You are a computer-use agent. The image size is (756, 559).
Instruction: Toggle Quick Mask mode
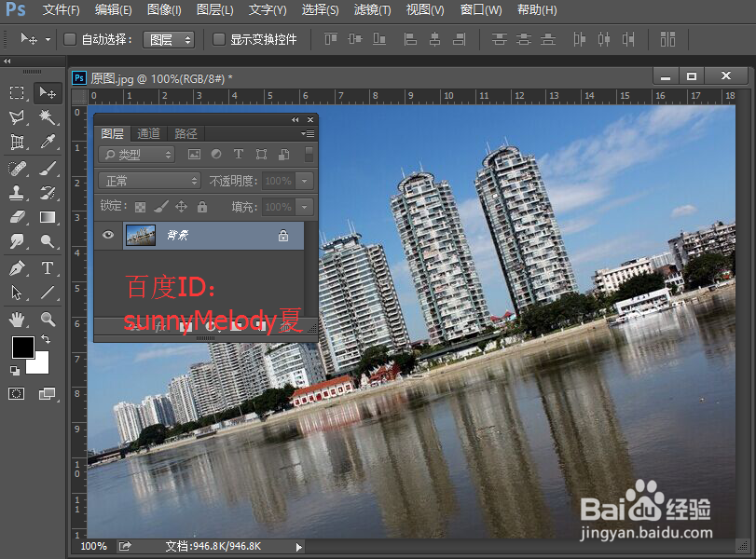point(16,394)
